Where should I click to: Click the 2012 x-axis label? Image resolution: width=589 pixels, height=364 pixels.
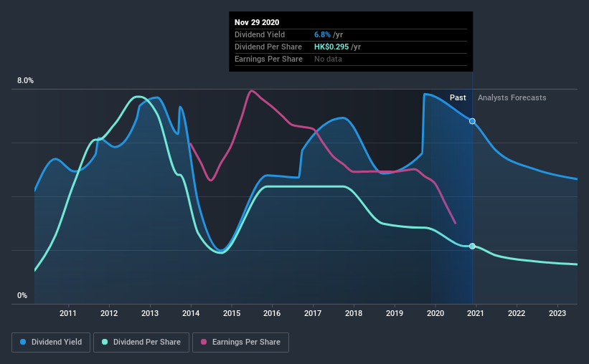coord(109,313)
